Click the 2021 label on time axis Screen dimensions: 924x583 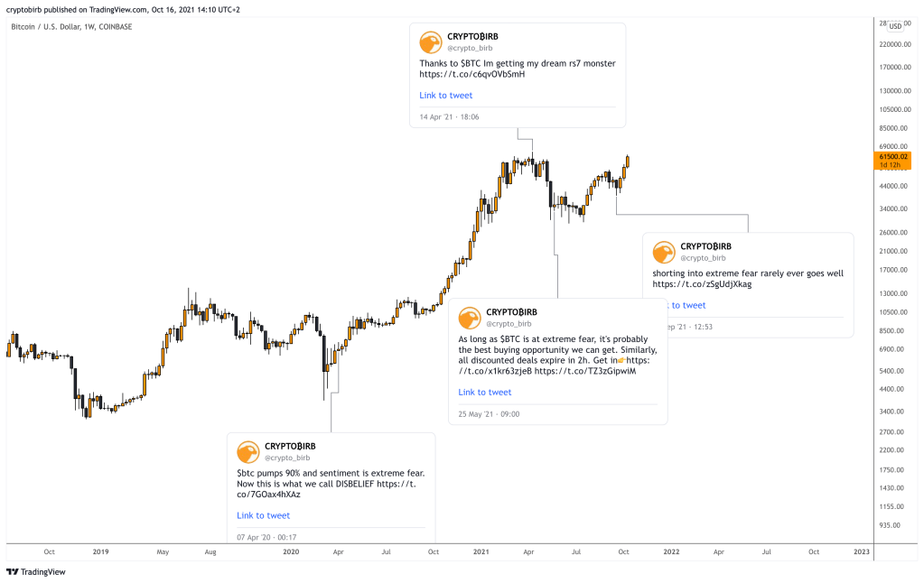click(481, 551)
